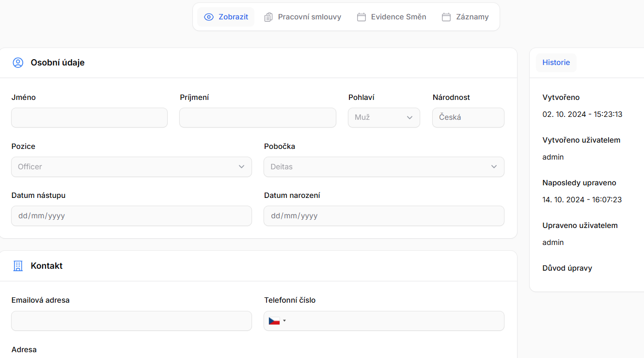Click the calendar icon beside Záznamy

[446, 17]
